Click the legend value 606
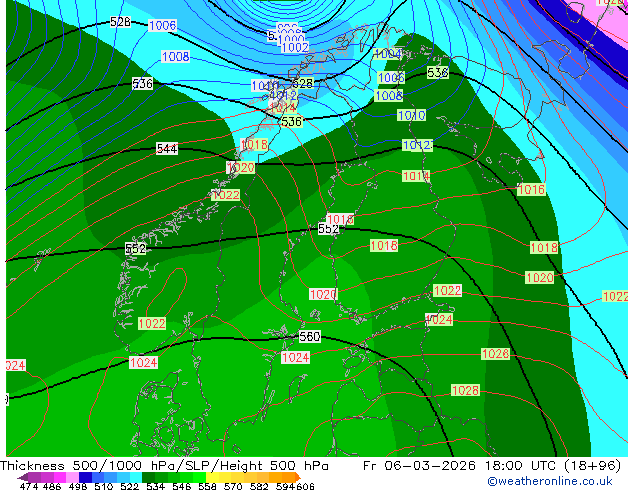The image size is (634, 490). pyautogui.click(x=305, y=486)
